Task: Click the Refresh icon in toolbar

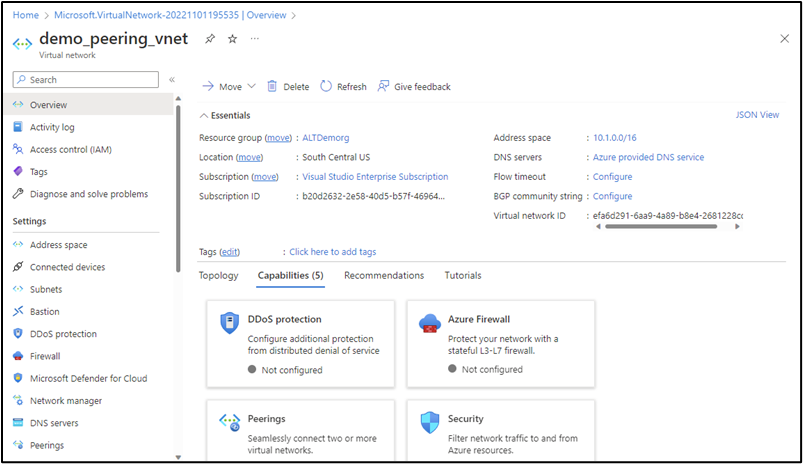Action: [x=326, y=87]
